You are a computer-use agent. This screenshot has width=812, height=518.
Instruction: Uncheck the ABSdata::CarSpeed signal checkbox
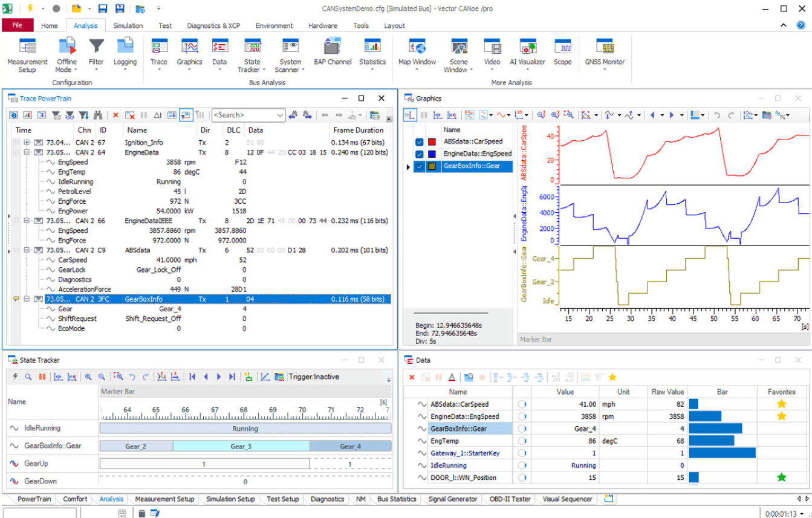(x=420, y=142)
